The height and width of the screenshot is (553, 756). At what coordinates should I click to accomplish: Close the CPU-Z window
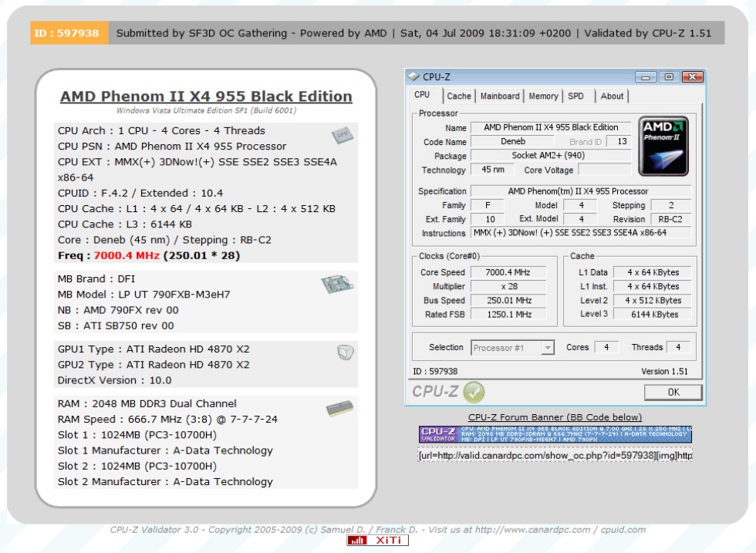tap(693, 76)
